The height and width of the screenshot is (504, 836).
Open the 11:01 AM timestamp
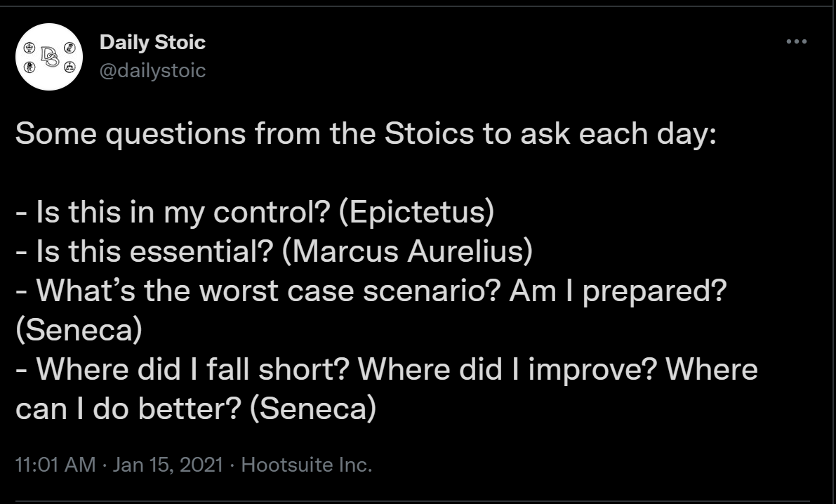(55, 465)
